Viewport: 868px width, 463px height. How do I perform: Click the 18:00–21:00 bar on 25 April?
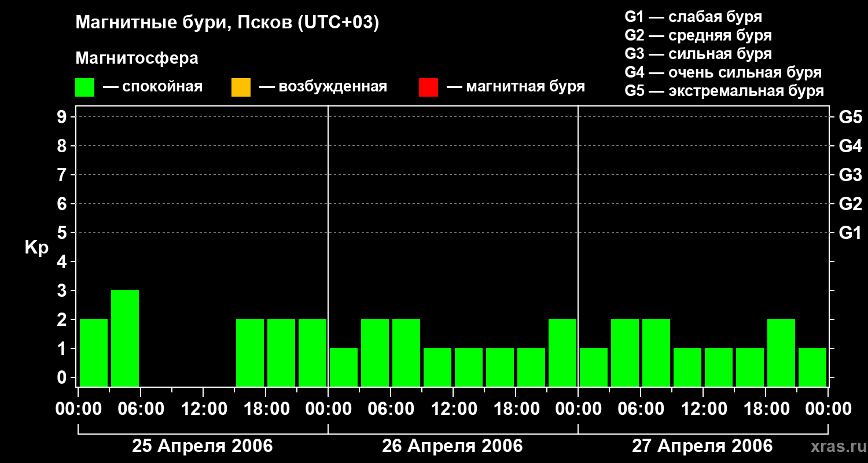click(281, 352)
